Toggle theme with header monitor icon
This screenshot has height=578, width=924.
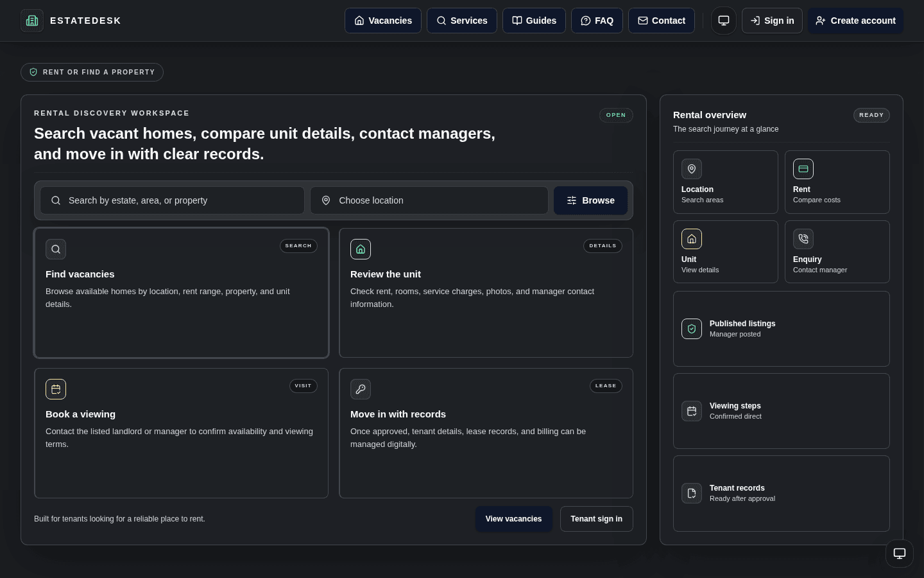pos(724,21)
